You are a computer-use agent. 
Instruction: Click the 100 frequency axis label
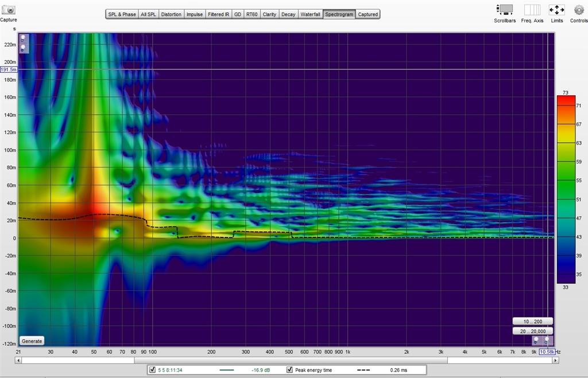pyautogui.click(x=152, y=352)
